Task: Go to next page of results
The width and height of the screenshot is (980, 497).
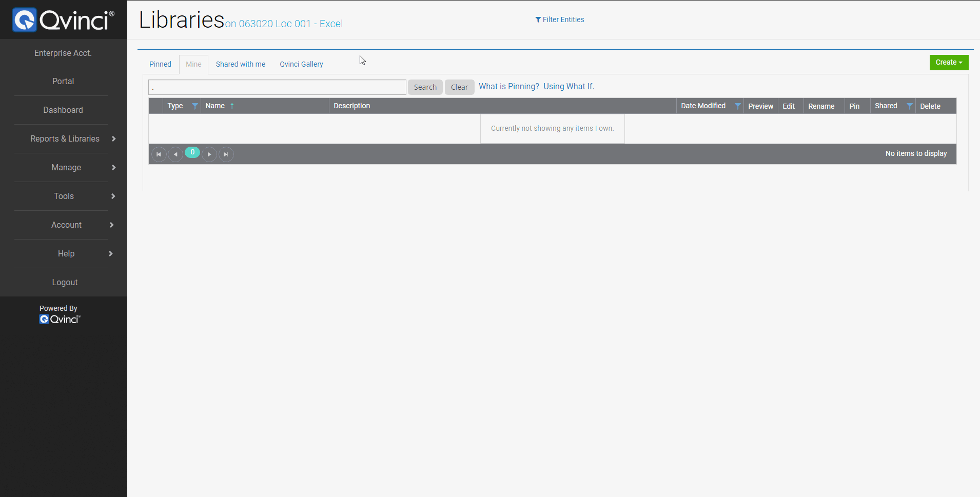Action: point(209,154)
